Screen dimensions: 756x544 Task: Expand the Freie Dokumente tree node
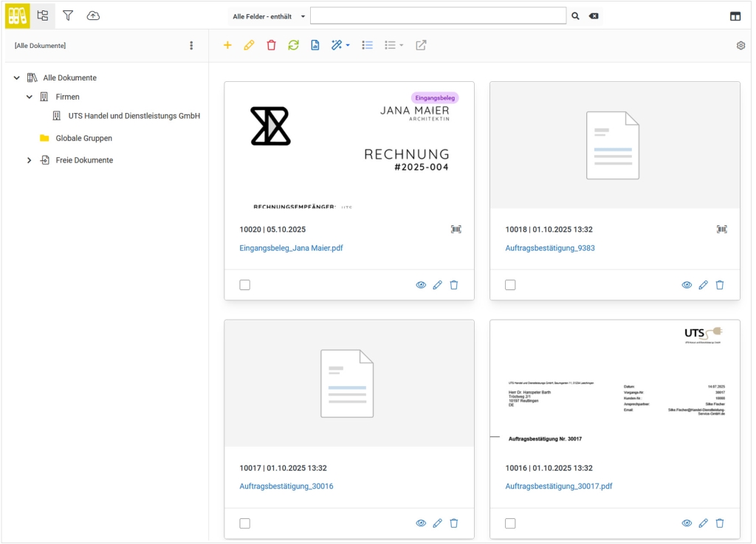tap(30, 160)
